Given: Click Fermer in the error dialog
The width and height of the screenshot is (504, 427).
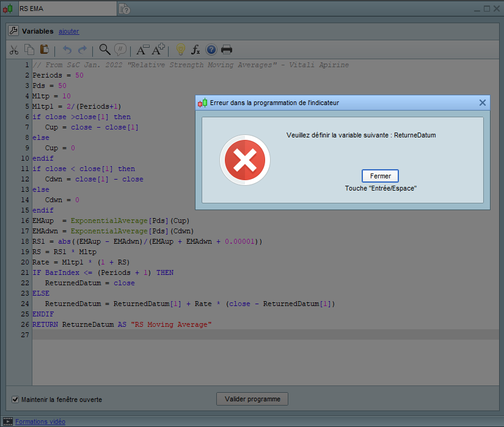Looking at the screenshot, I should coord(380,176).
